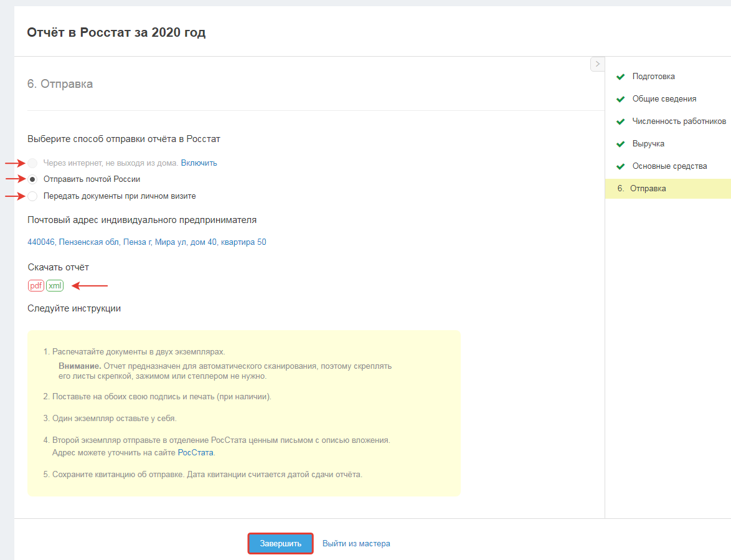Viewport: 731px width, 560px height.
Task: Open the postal address link for Пенза
Action: [x=147, y=242]
